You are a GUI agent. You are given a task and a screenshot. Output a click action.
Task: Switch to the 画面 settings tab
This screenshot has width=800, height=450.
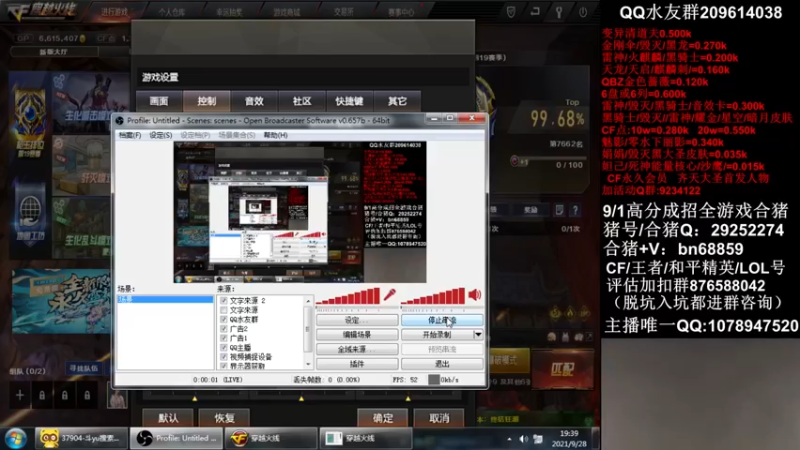click(159, 101)
